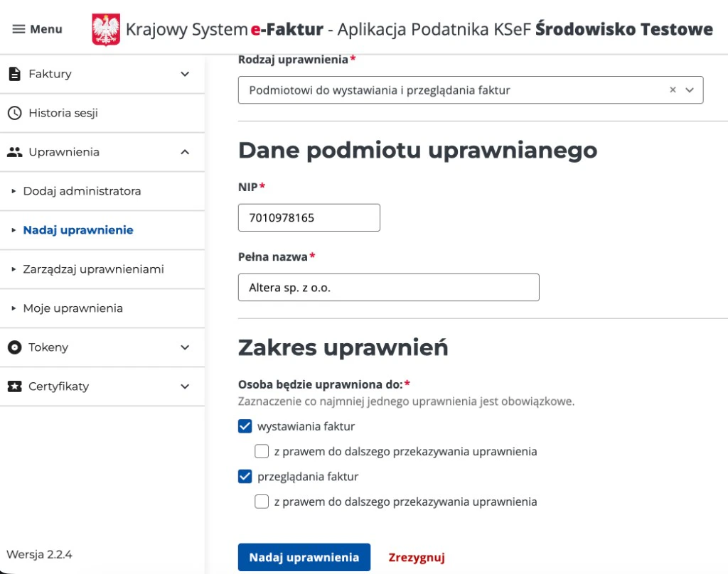Open the permission type combo box
Image resolution: width=728 pixels, height=574 pixels.
coord(471,90)
